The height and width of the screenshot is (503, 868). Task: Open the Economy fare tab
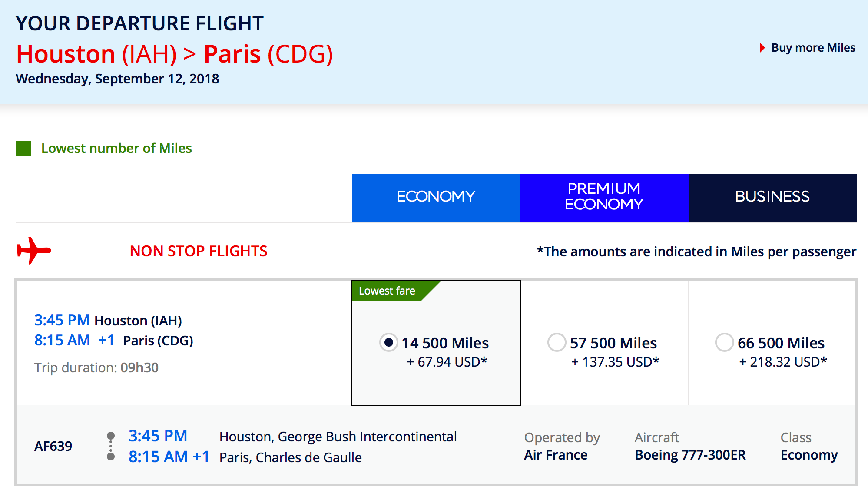tap(436, 198)
